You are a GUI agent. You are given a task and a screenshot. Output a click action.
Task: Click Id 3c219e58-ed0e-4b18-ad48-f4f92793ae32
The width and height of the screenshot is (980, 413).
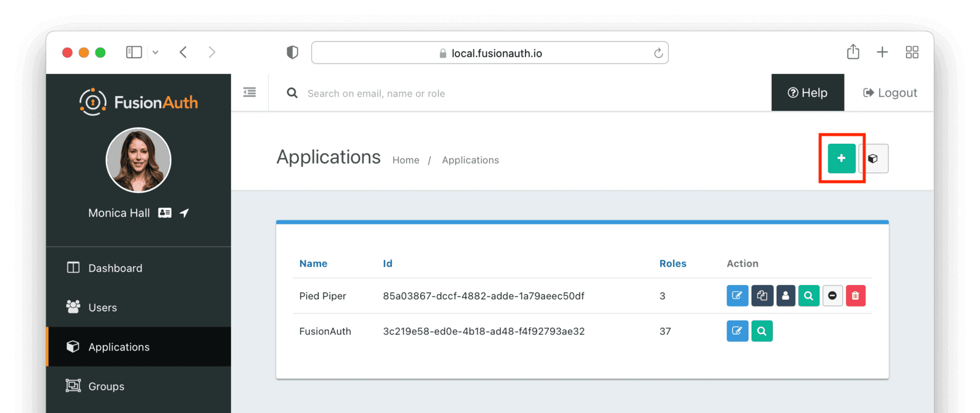[x=484, y=332]
